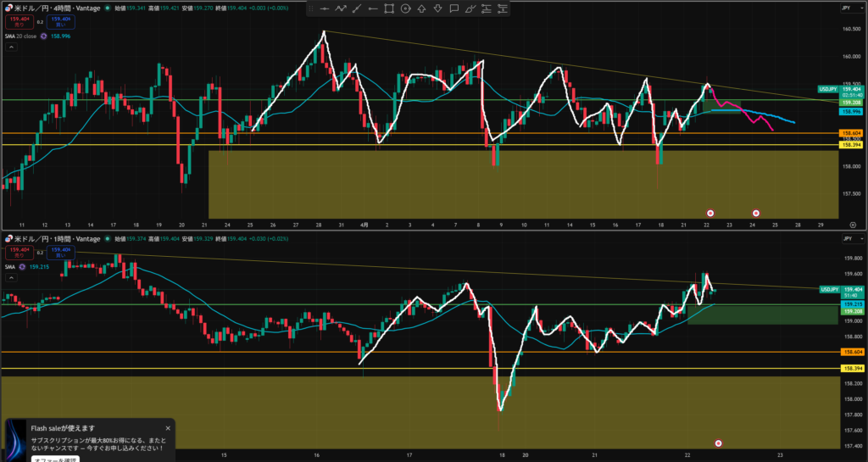
Task: Select the comment callout tool
Action: pyautogui.click(x=454, y=8)
